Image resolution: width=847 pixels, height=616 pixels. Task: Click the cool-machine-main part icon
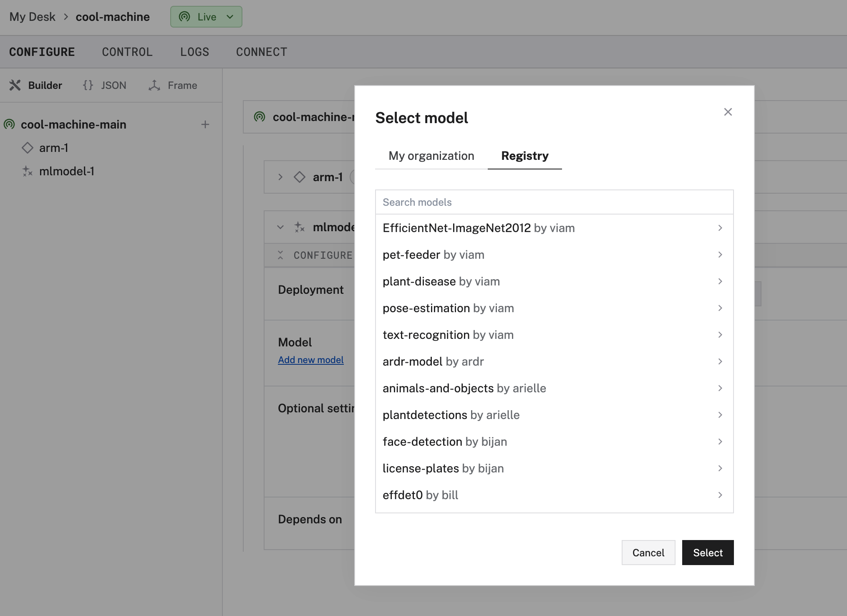point(8,123)
